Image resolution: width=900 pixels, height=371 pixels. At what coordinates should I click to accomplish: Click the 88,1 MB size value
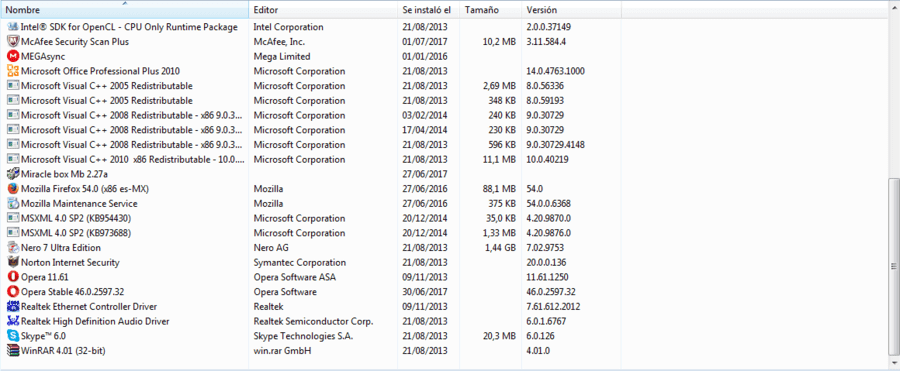(x=499, y=189)
